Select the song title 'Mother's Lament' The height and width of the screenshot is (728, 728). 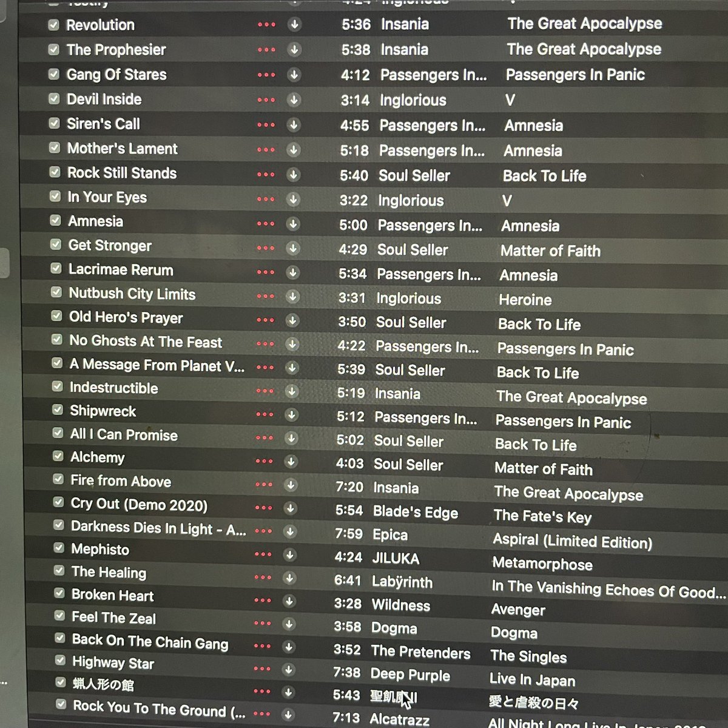122,149
